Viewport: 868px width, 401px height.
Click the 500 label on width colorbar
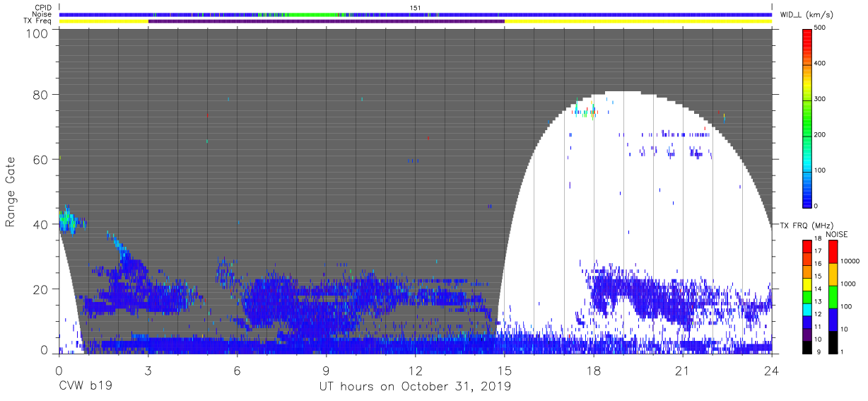821,28
